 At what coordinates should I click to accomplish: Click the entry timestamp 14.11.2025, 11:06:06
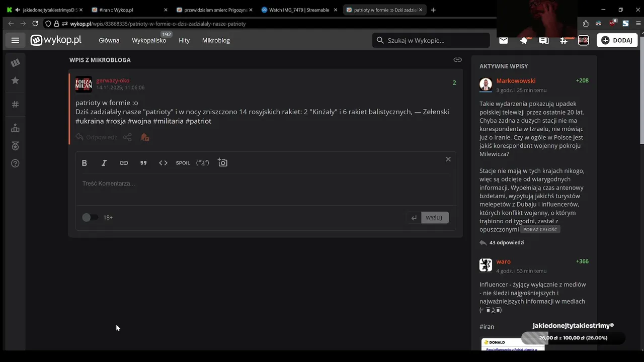click(120, 87)
